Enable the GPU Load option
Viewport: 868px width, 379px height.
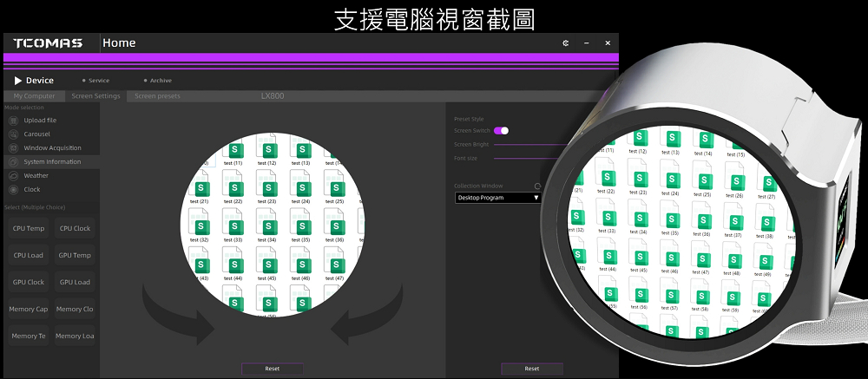[75, 283]
